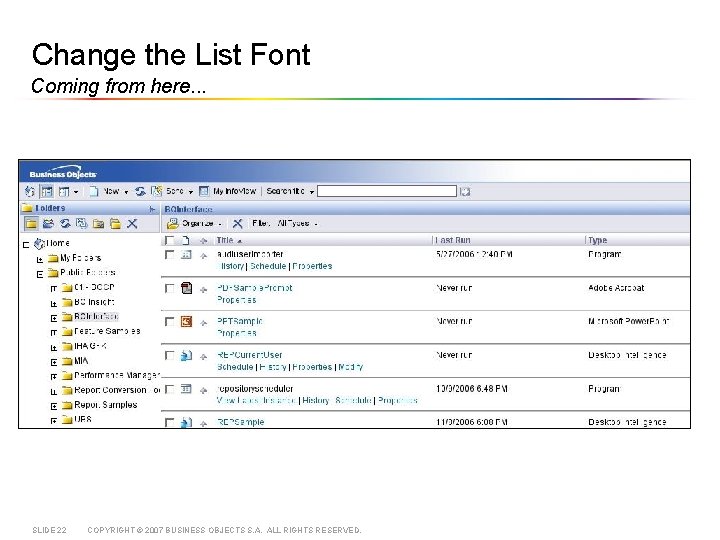Viewport: 720px width, 540px height.
Task: Click the program icon of audituserimporter
Action: click(x=186, y=254)
